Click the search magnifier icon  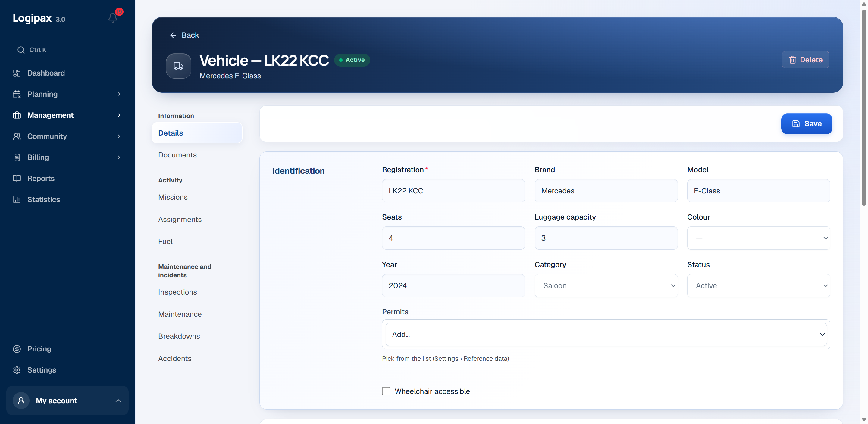pyautogui.click(x=21, y=50)
